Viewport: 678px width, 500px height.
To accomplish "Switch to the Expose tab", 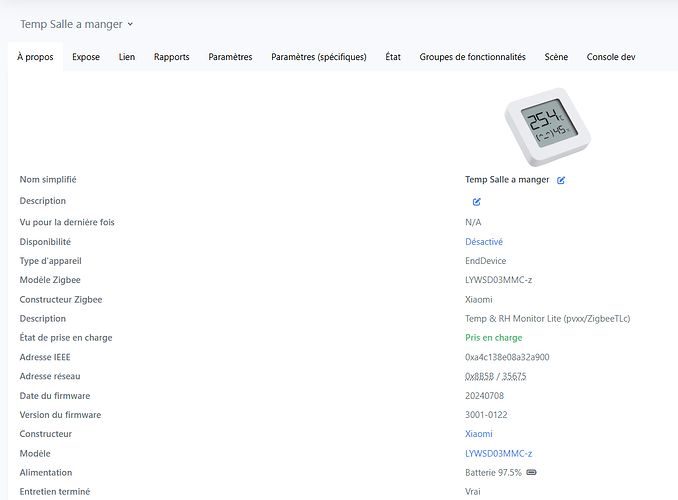I will [x=86, y=57].
